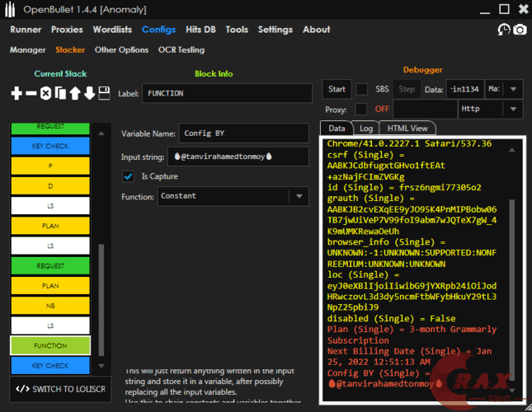Toggle the Is Capture checkbox
The image size is (532, 412).
[x=128, y=176]
